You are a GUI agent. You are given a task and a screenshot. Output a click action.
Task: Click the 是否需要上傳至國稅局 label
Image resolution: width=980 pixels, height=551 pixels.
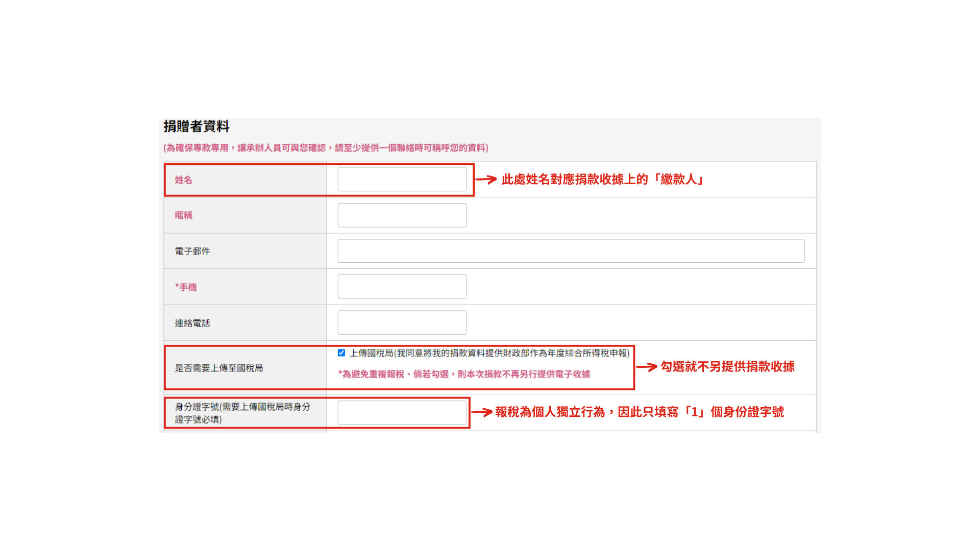pyautogui.click(x=219, y=368)
